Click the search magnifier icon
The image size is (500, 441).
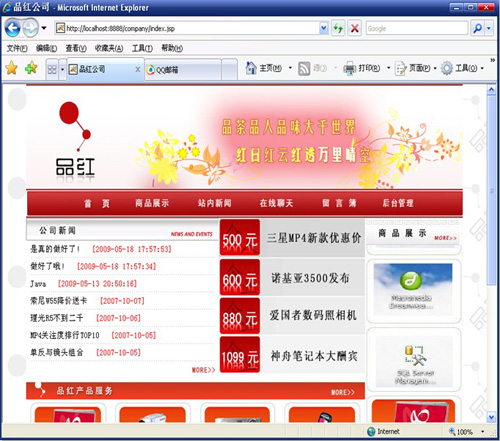click(477, 28)
